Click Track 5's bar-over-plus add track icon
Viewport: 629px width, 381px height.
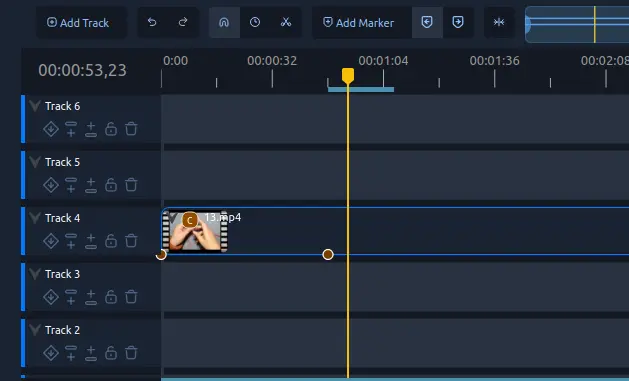tap(71, 185)
